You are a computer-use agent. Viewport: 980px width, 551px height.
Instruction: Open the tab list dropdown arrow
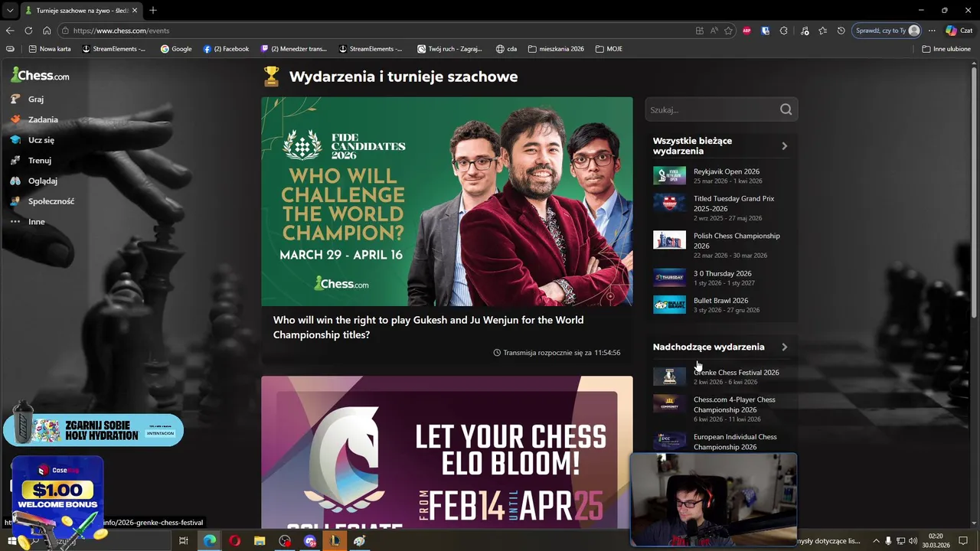tap(10, 11)
